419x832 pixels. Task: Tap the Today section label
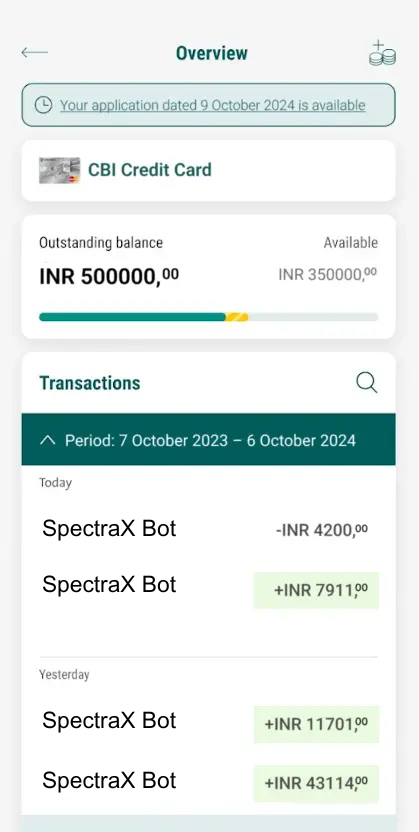point(55,482)
